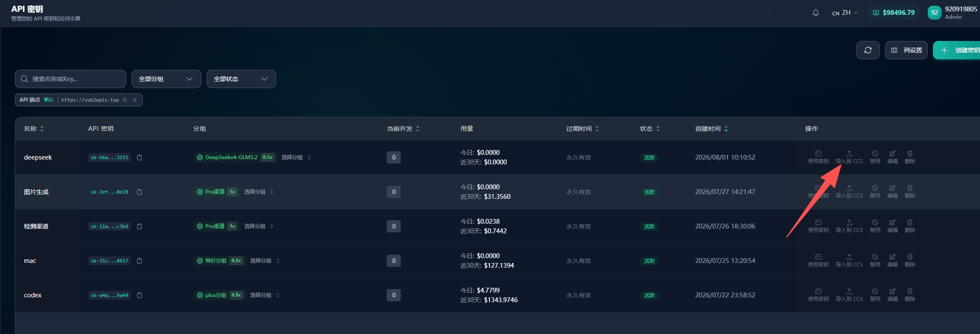
Task: Disable the deepseek key
Action: pyautogui.click(x=875, y=157)
